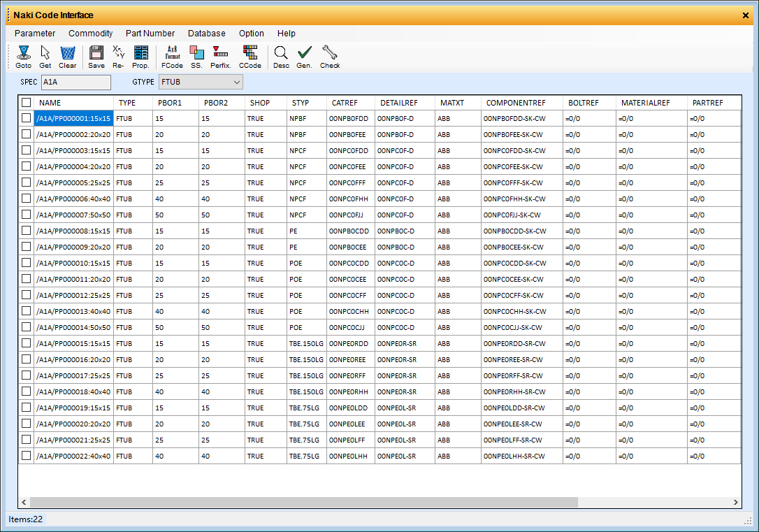759x532 pixels.
Task: Open the Database menu
Action: click(x=206, y=33)
